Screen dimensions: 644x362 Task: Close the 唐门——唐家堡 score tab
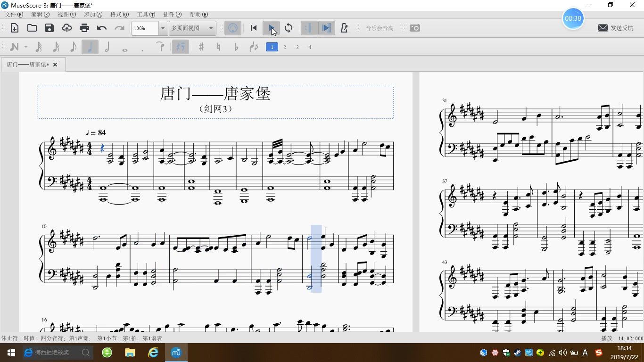[55, 65]
